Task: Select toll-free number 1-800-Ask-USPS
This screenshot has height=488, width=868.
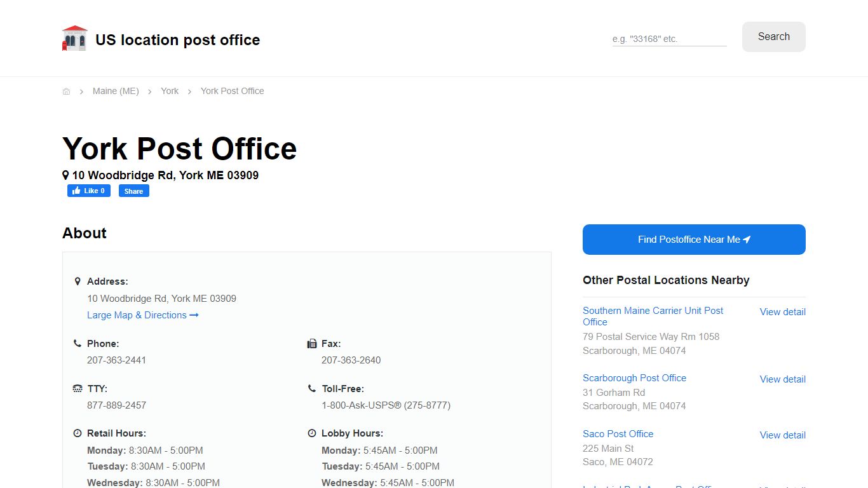Action: click(x=386, y=405)
